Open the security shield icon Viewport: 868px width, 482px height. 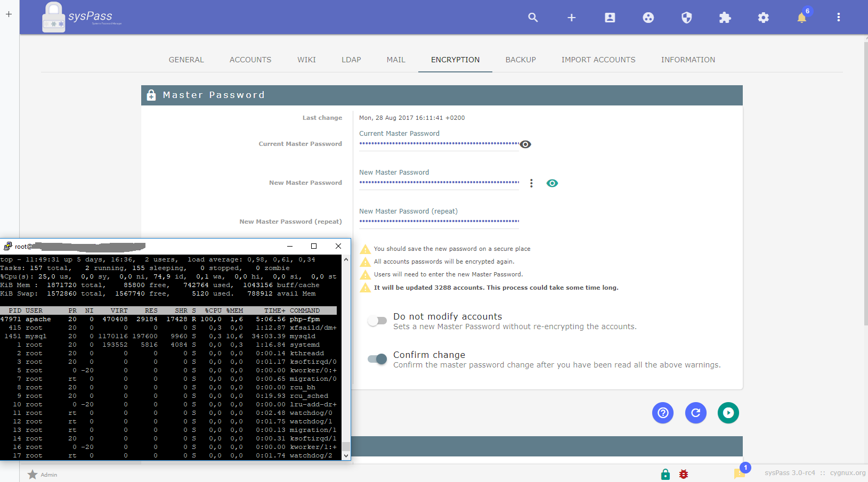(686, 17)
